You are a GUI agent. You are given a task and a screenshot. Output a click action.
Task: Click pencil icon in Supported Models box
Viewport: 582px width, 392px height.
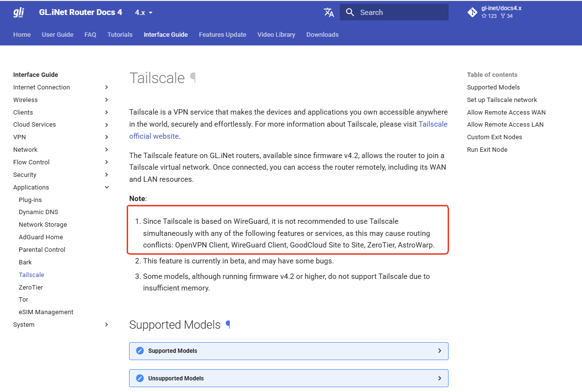tap(140, 351)
